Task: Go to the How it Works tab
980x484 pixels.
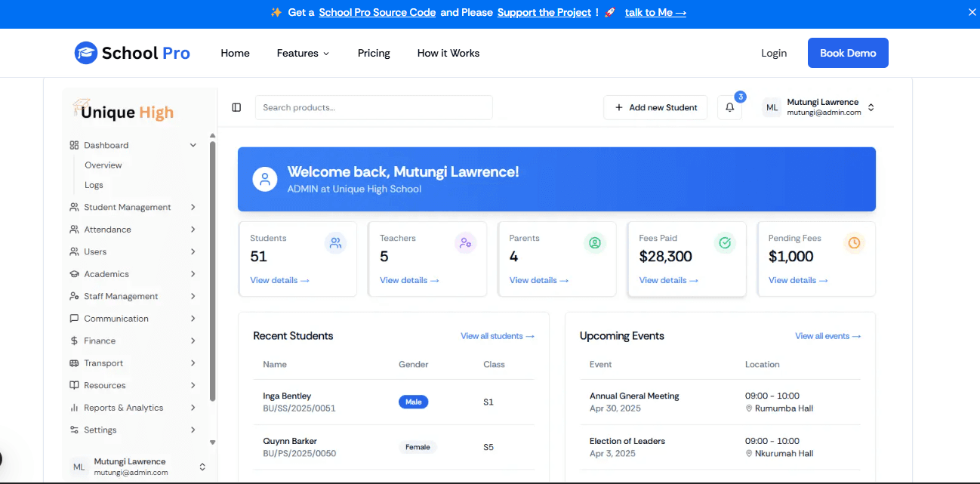Action: click(x=448, y=53)
